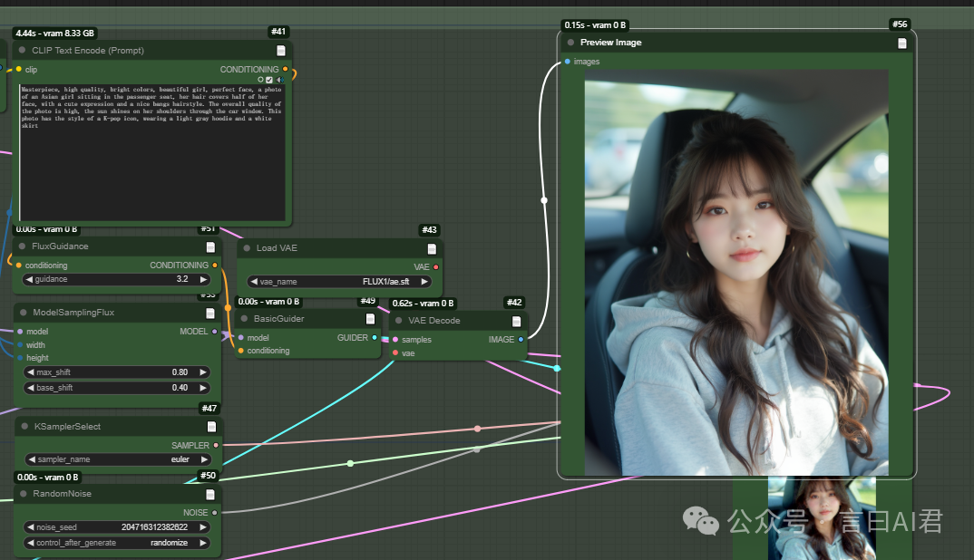Click CLIP Text Encode CONDITIONING output port
The image size is (974, 560).
285,69
